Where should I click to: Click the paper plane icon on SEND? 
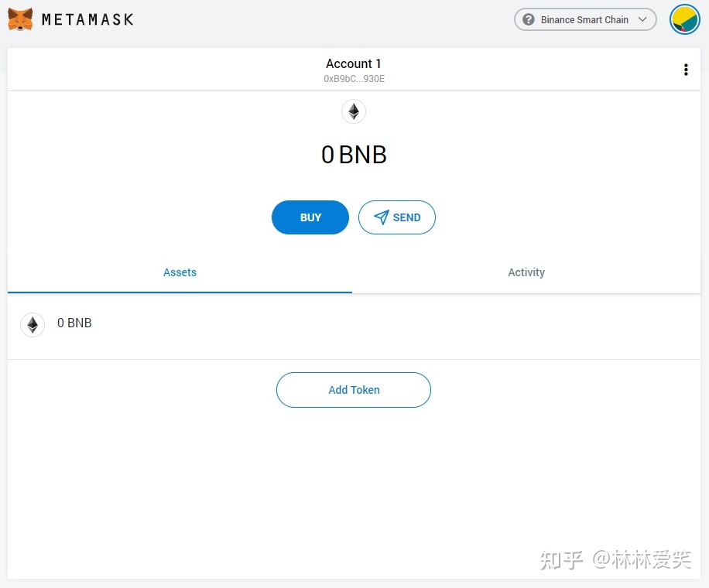(381, 217)
